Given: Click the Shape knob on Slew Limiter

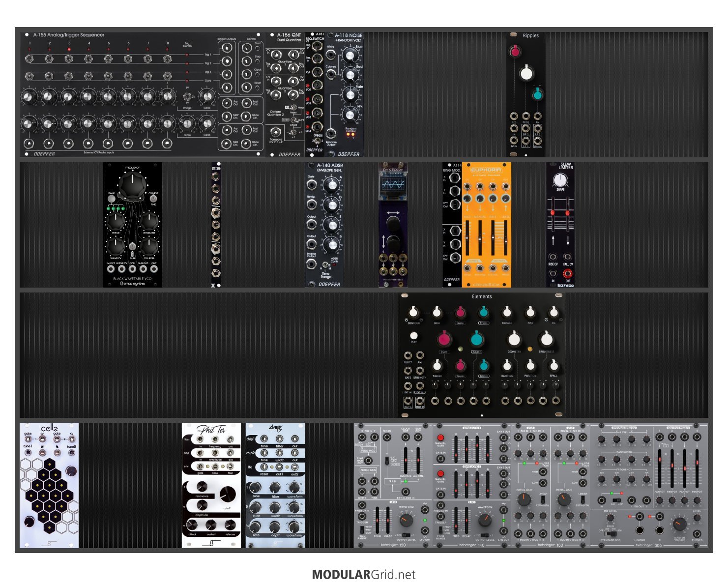Looking at the screenshot, I should (x=560, y=180).
